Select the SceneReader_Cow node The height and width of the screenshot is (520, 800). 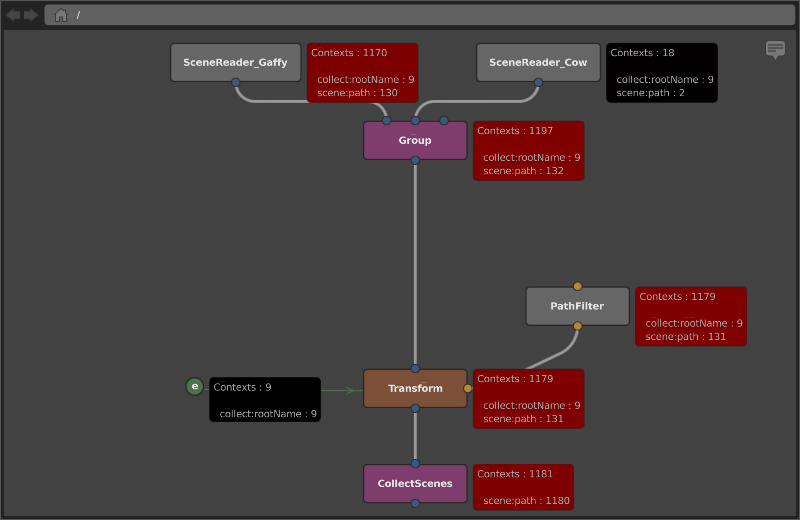[x=538, y=62]
